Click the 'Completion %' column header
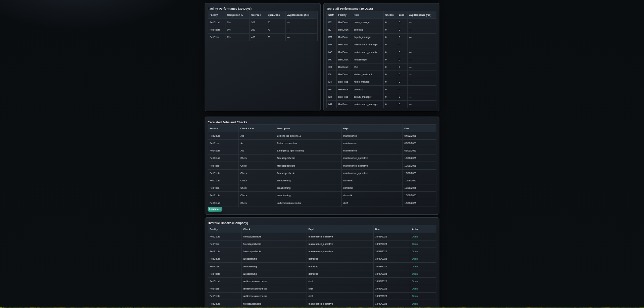Image resolution: width=644 pixels, height=308 pixels. (x=235, y=15)
